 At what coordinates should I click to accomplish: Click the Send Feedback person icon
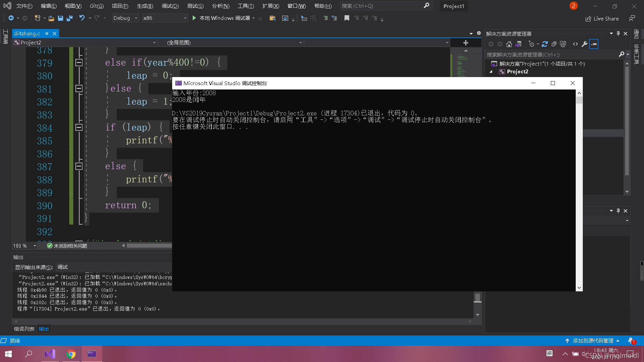coord(632,19)
